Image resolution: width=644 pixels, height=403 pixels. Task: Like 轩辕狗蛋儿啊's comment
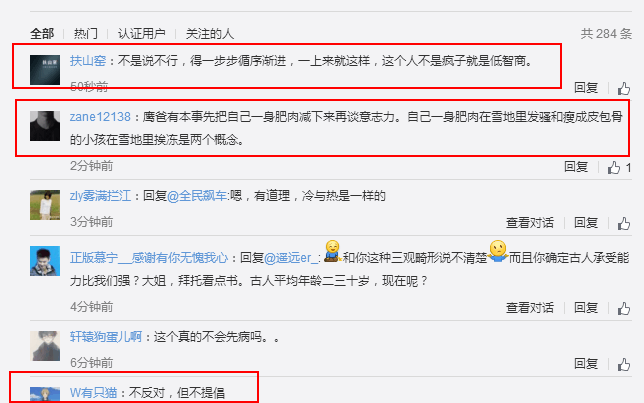624,364
